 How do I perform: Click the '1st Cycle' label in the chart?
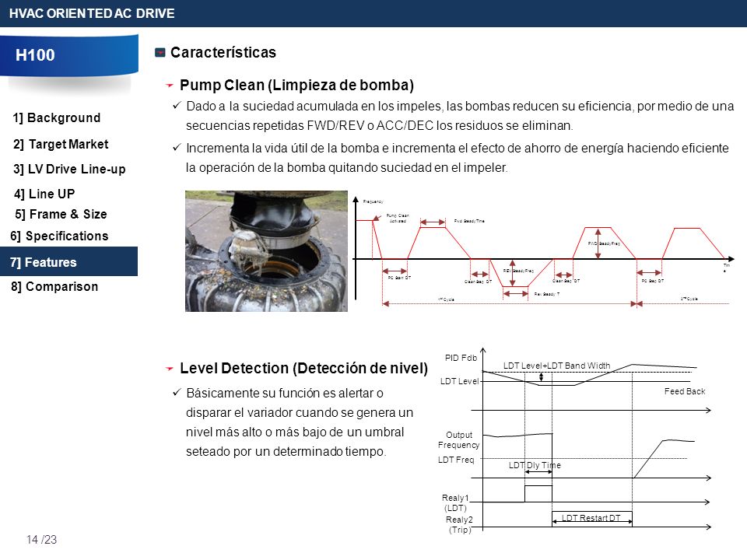point(447,299)
